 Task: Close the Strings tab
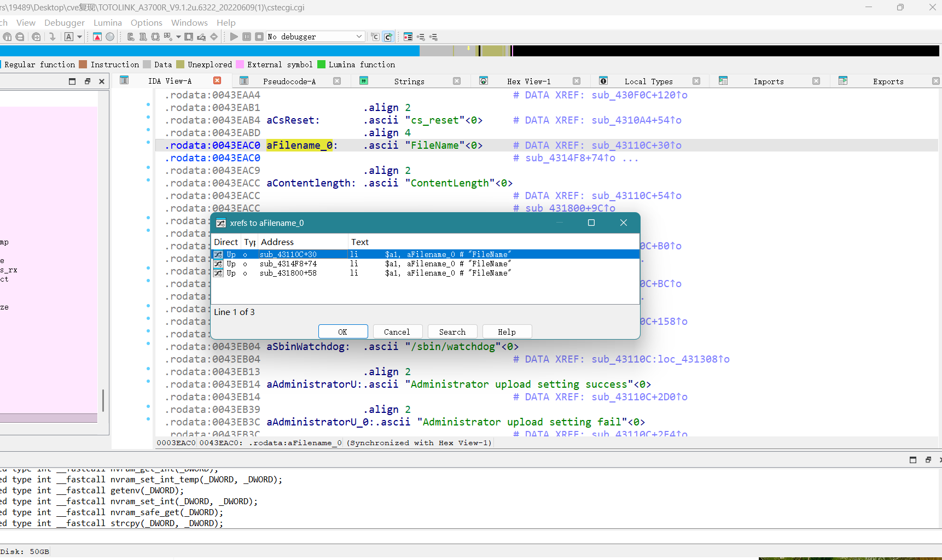tap(457, 81)
